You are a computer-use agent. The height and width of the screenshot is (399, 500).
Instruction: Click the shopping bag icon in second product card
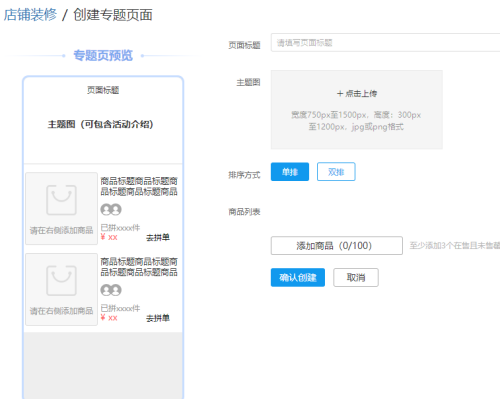point(61,281)
